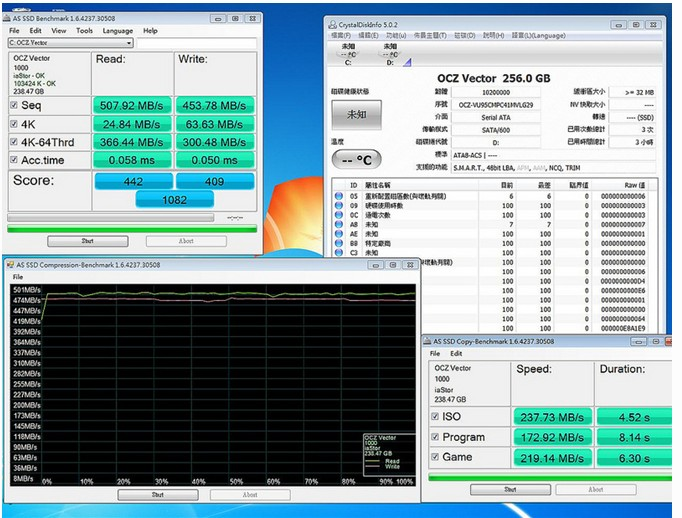Click status orb for attribute A8 row
The image size is (682, 518).
point(339,224)
